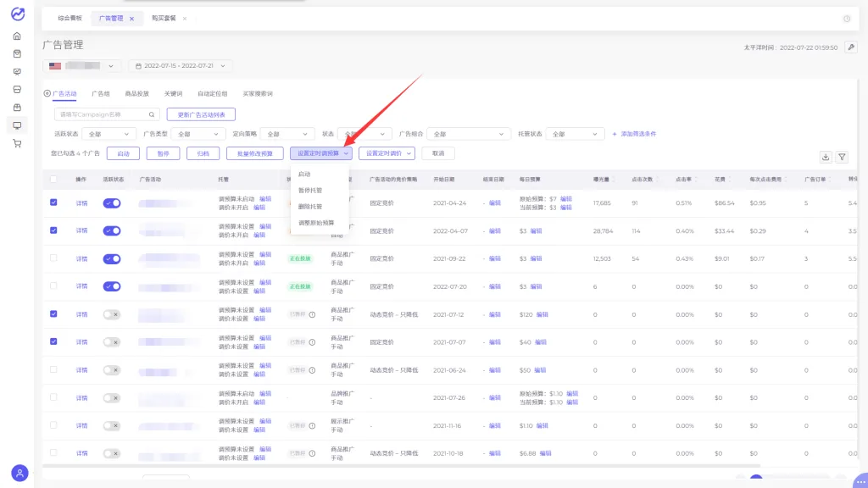
Task: Uncheck the 2021-04-24 campaign row checkbox
Action: [x=53, y=202]
